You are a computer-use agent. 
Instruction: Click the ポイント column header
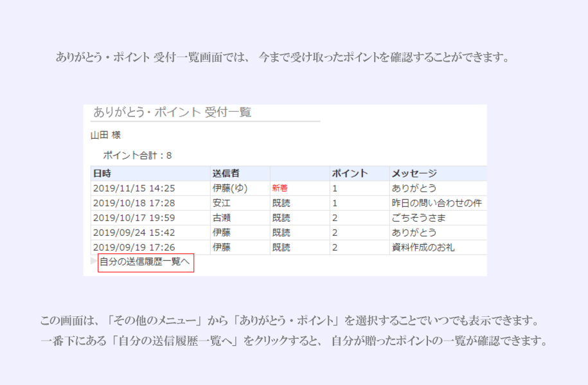(350, 174)
